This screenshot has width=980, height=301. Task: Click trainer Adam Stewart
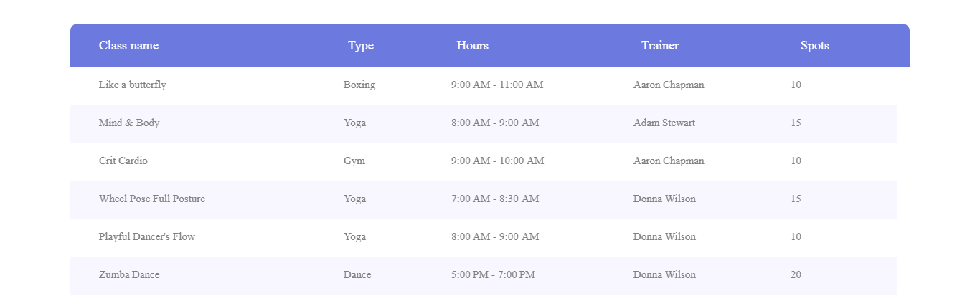coord(664,123)
